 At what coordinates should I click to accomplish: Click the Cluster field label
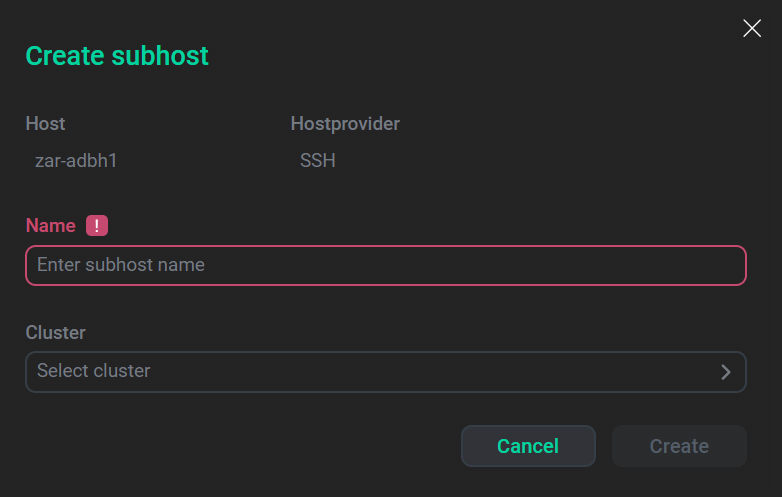coord(55,332)
